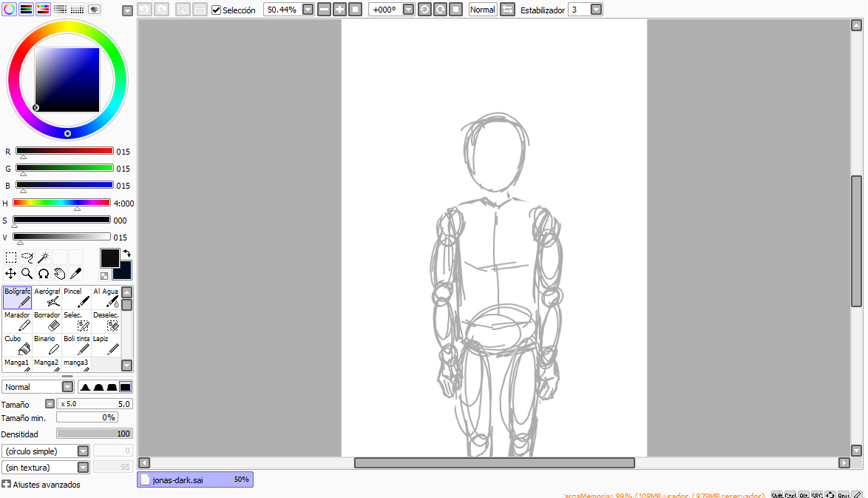Click the zoom magnifier tool
The image size is (868, 498).
[27, 274]
